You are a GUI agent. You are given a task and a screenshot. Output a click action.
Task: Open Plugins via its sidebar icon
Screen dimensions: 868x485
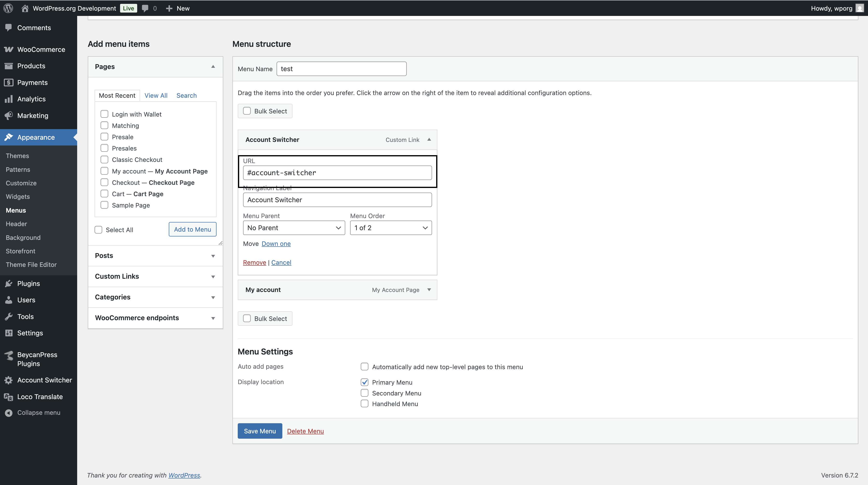(8, 283)
